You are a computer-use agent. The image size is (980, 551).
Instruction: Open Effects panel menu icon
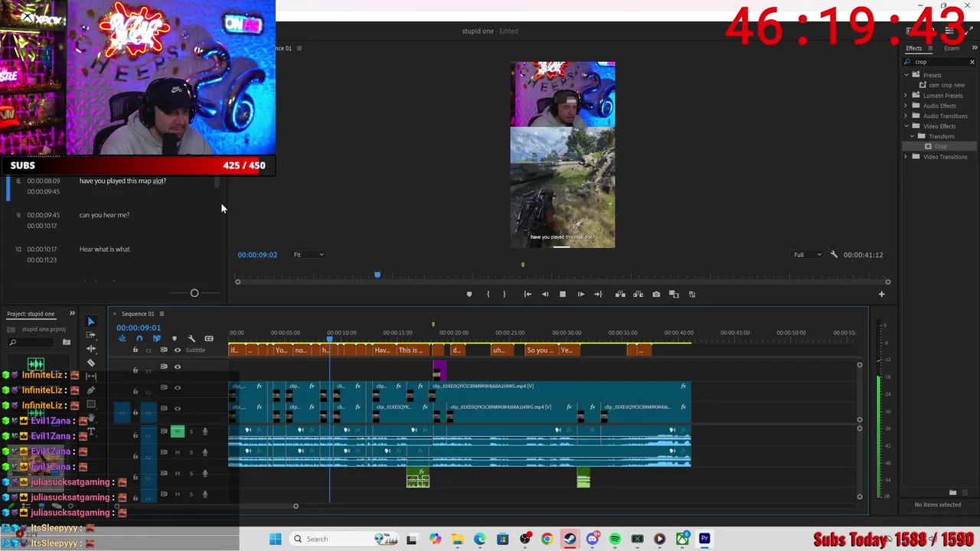930,48
